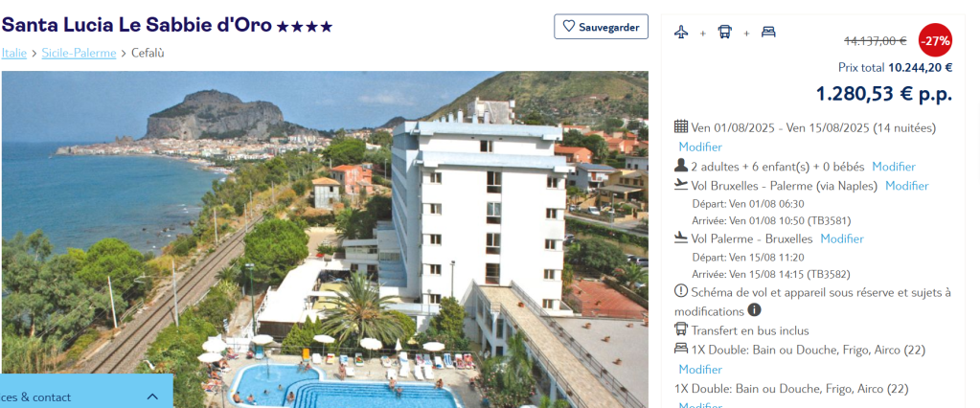The height and width of the screenshot is (408, 980).
Task: Click the bus icon beside Transfert en bus
Action: 681,329
